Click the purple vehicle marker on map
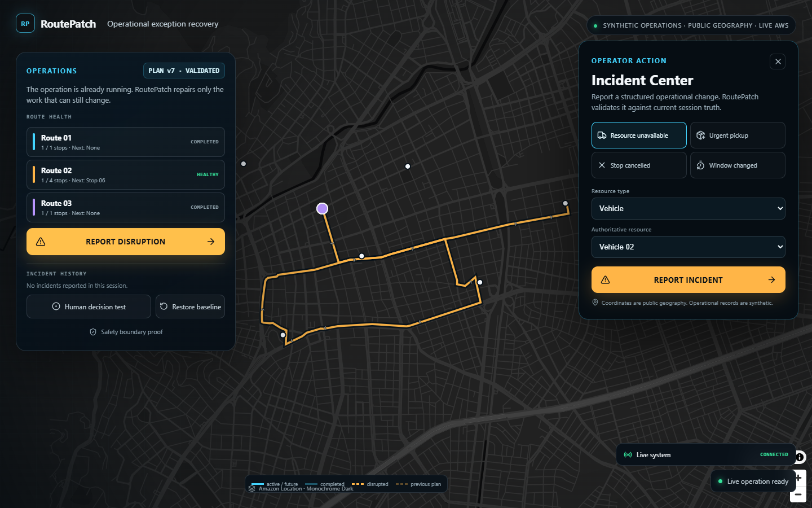Image resolution: width=812 pixels, height=508 pixels. coord(322,209)
